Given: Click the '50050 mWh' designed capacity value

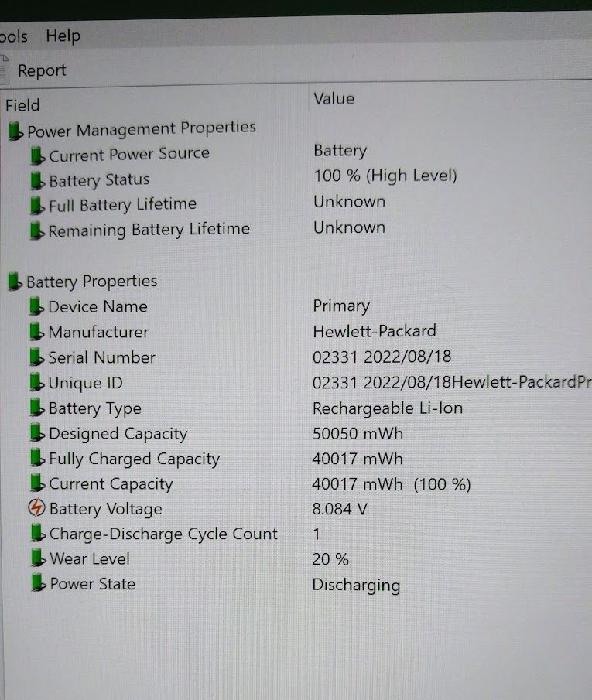Looking at the screenshot, I should (358, 434).
